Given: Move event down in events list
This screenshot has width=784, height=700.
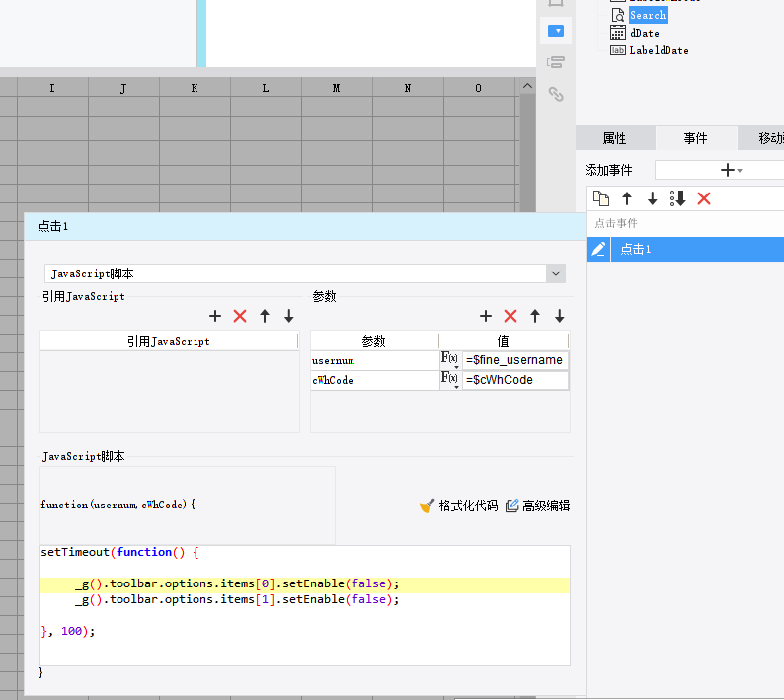Looking at the screenshot, I should tap(652, 199).
